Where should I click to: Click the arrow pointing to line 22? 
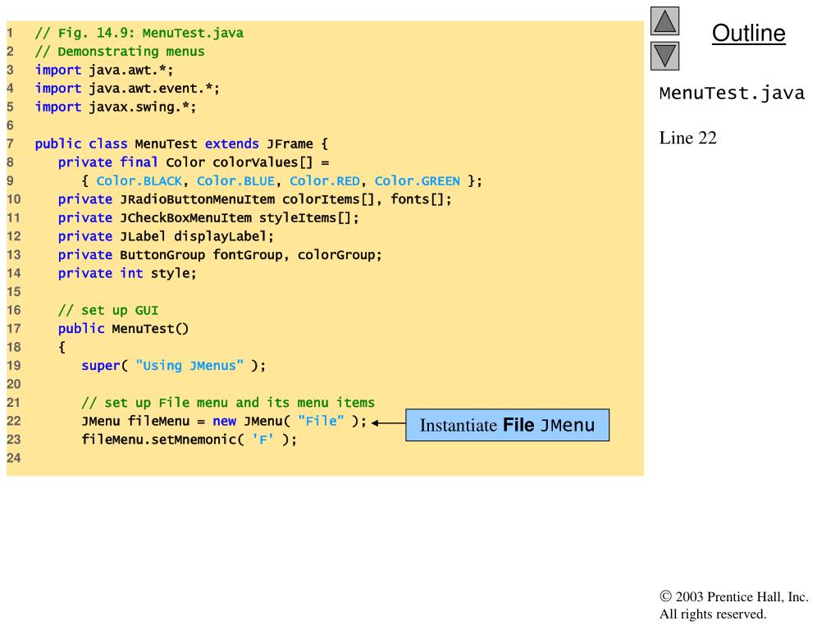[388, 423]
